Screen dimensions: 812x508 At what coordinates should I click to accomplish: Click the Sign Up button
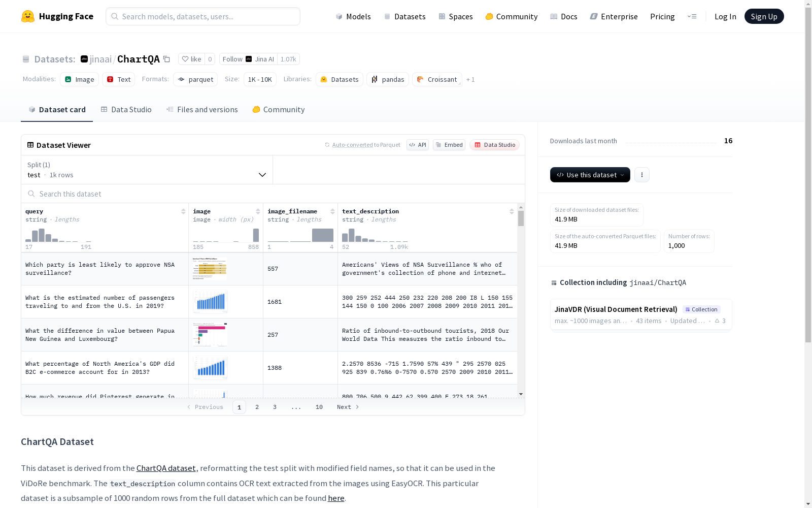pyautogui.click(x=764, y=16)
